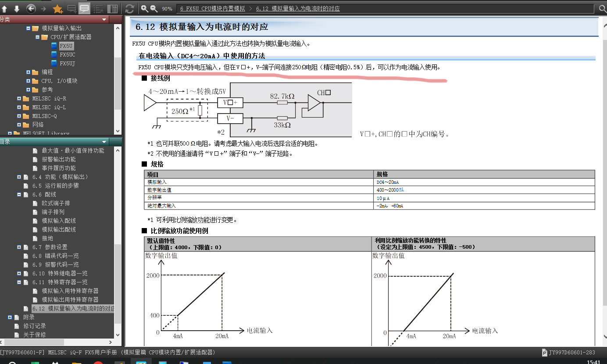Select FX5UC in the category tree
Image resolution: width=607 pixels, height=364 pixels.
tap(67, 55)
